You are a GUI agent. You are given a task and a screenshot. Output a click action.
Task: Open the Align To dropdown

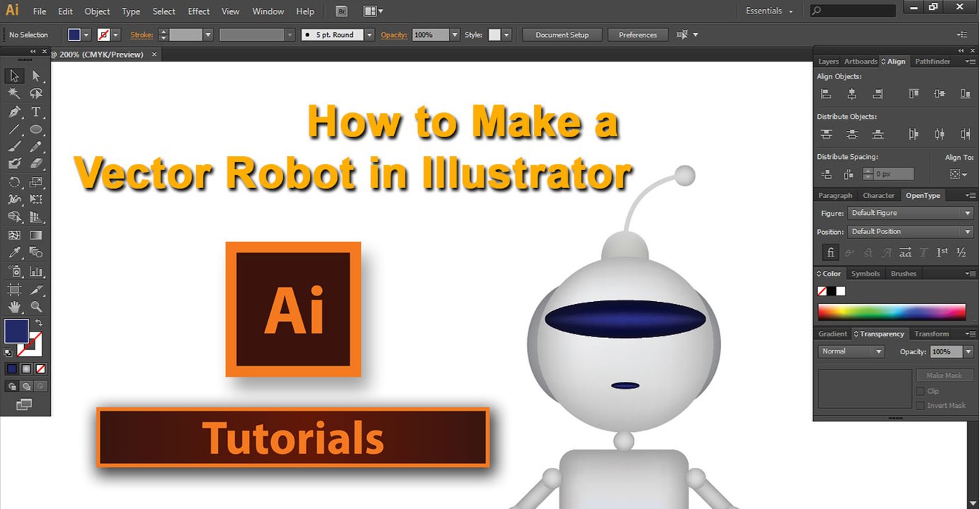point(959,174)
